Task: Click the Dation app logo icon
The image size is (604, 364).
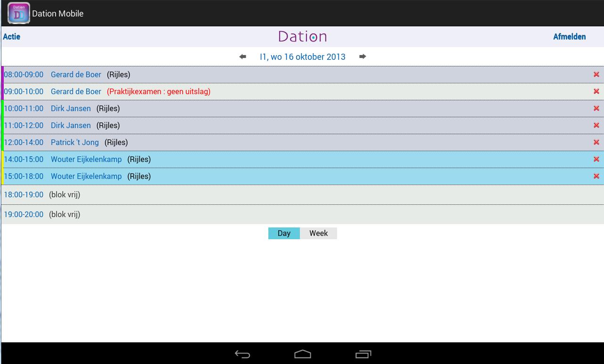Action: click(18, 13)
